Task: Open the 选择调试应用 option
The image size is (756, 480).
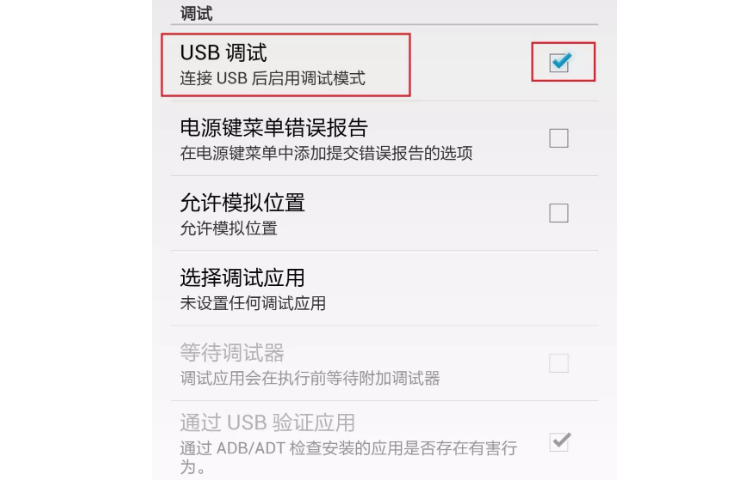Action: tap(384, 288)
